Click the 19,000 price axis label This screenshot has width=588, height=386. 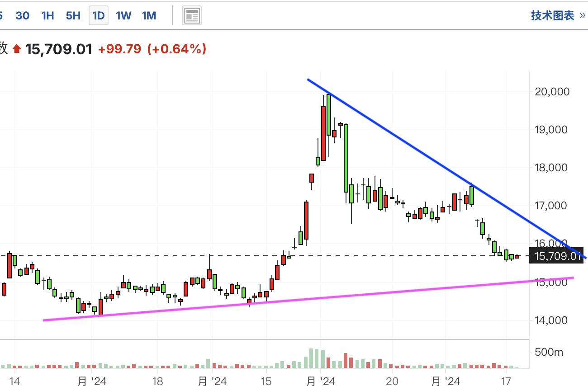click(x=551, y=130)
